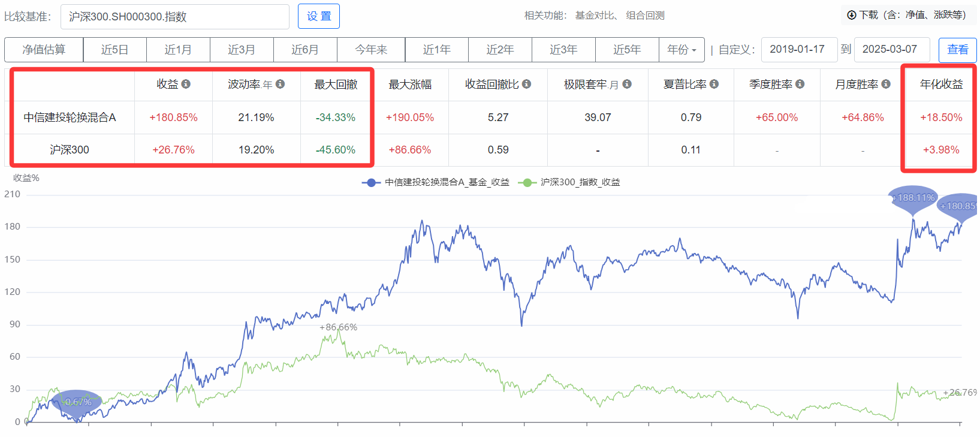Click the start date field 2019-01-17
This screenshot has height=437, width=980.
(799, 50)
